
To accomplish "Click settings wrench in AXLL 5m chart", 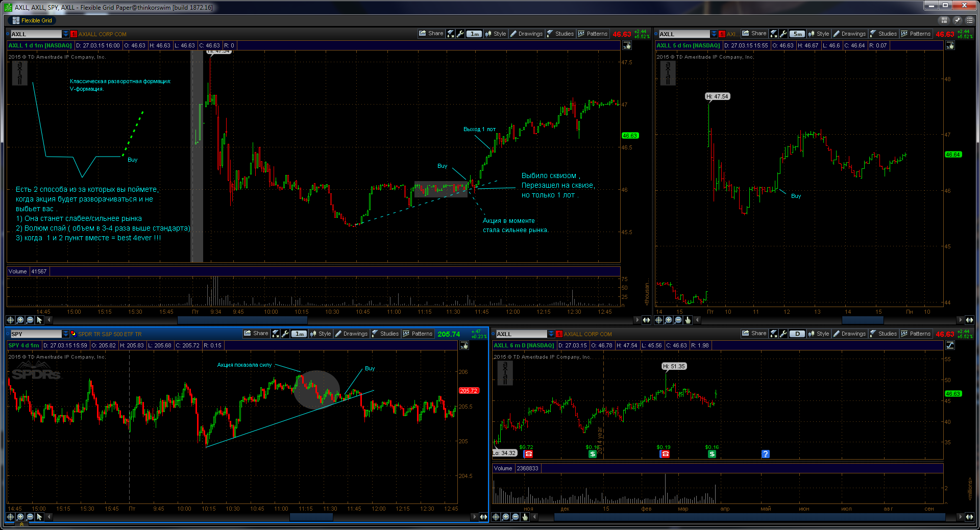I will tap(783, 34).
